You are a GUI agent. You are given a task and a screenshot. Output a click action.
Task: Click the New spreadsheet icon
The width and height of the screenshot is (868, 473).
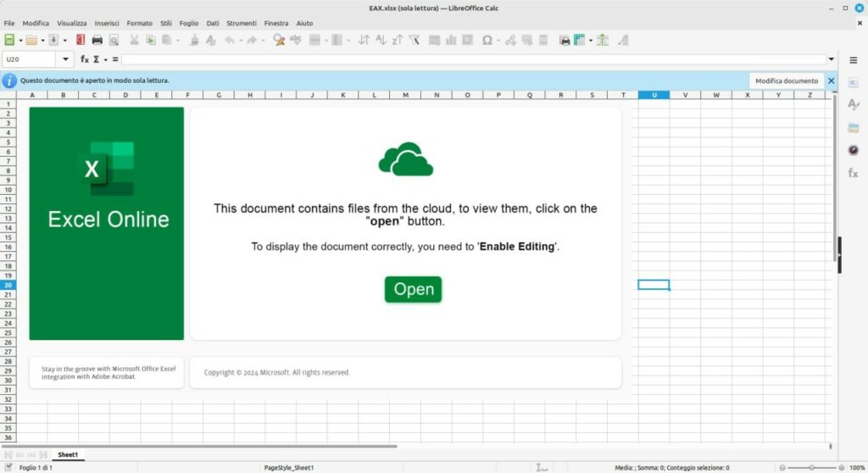pos(9,40)
